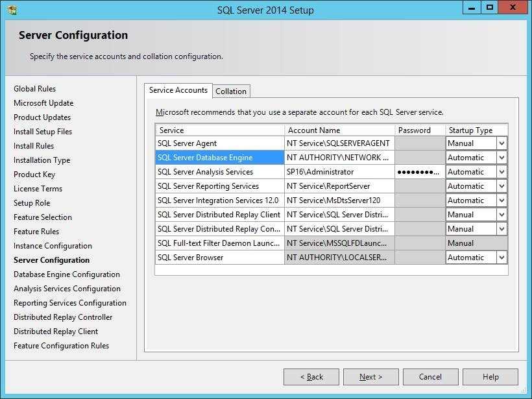Click Distributed Replay Client step in sidebar
The image size is (532, 399).
(x=56, y=331)
